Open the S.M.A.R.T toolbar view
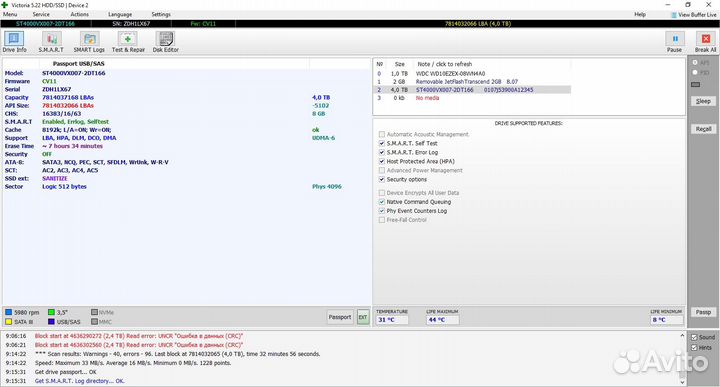Viewport: 720px width, 387px height. point(51,42)
